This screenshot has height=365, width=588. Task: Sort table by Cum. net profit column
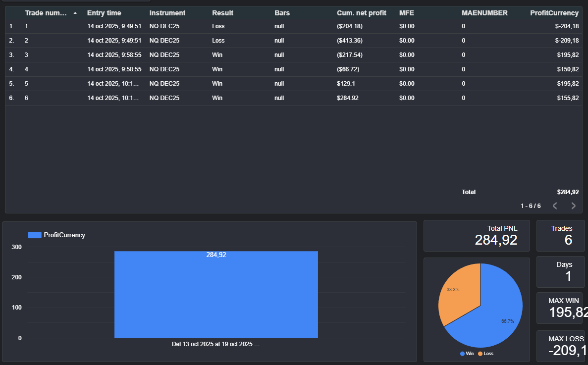click(x=361, y=13)
